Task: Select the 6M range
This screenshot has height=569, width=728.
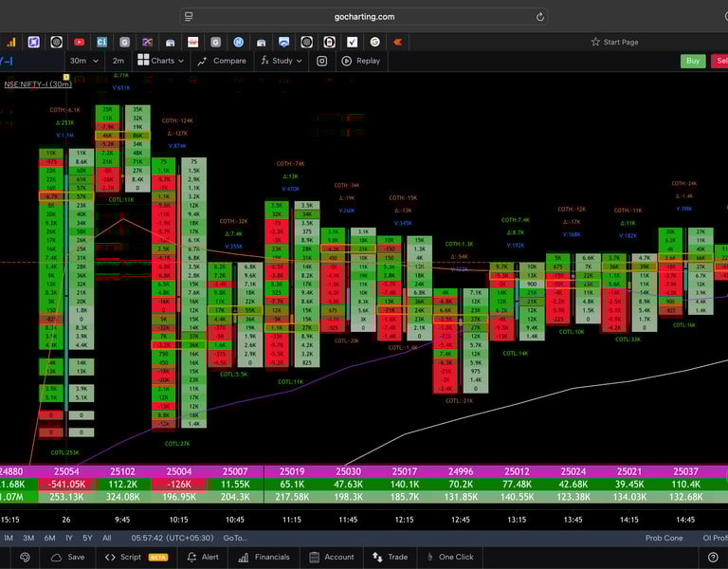Action: click(49, 538)
